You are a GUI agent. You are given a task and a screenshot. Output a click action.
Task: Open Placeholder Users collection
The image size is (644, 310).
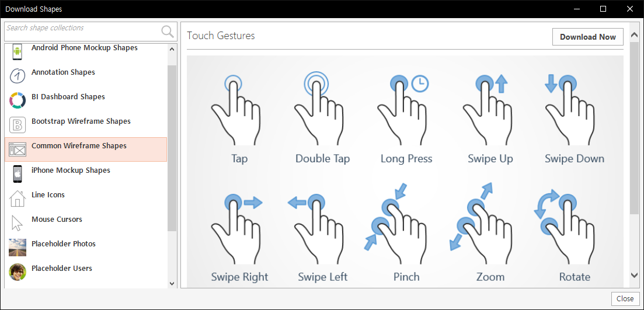click(x=86, y=272)
